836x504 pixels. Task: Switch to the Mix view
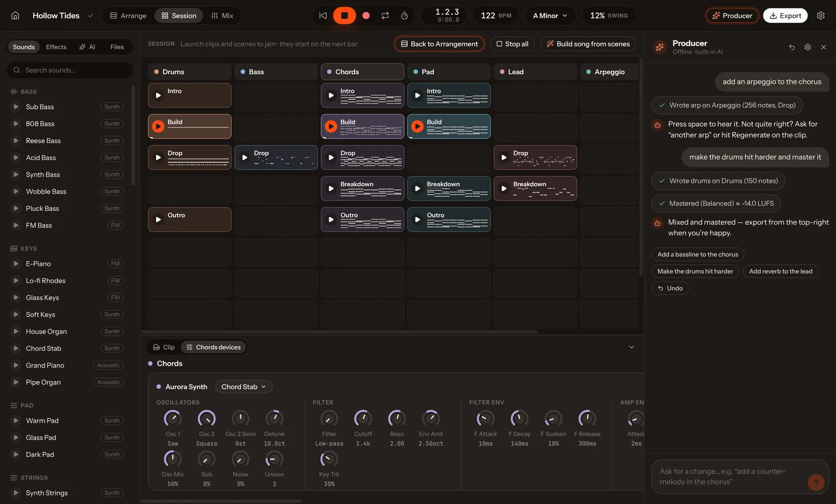222,16
